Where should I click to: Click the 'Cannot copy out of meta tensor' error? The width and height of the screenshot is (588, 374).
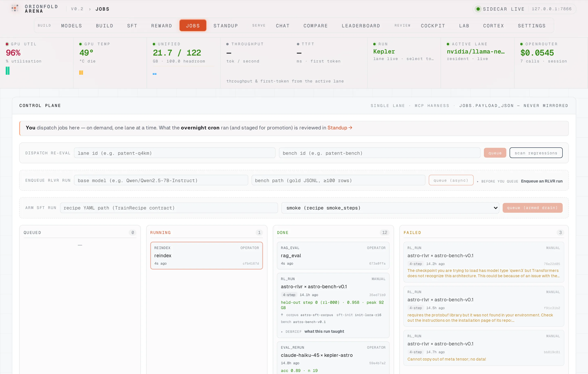[x=447, y=359]
